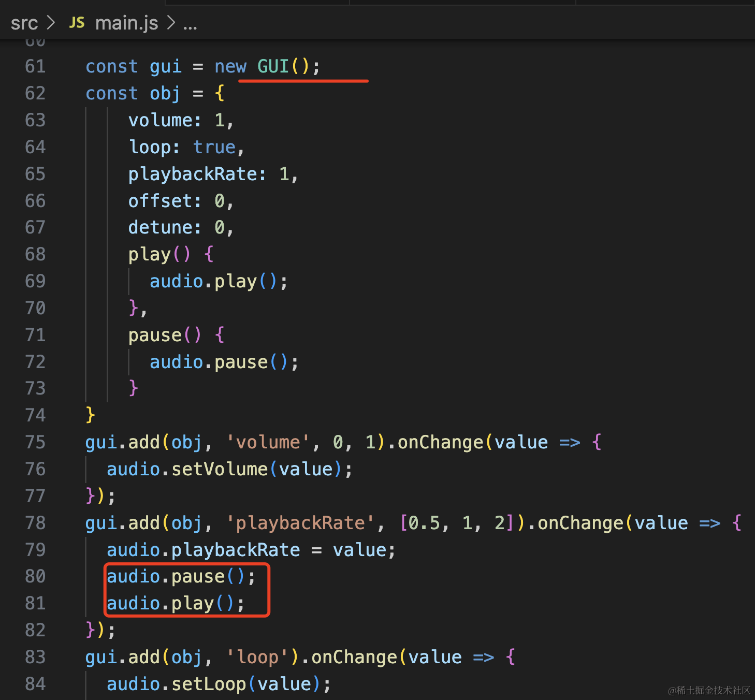Click 'pause() {' on line 71

coord(177,335)
